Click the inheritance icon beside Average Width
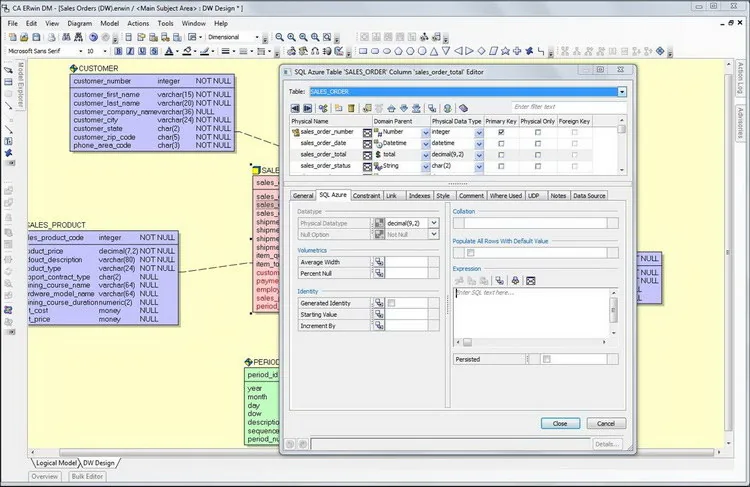 (x=379, y=262)
